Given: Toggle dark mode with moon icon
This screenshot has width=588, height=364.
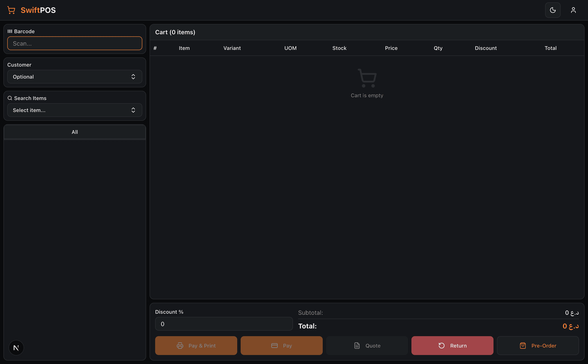Looking at the screenshot, I should [553, 10].
